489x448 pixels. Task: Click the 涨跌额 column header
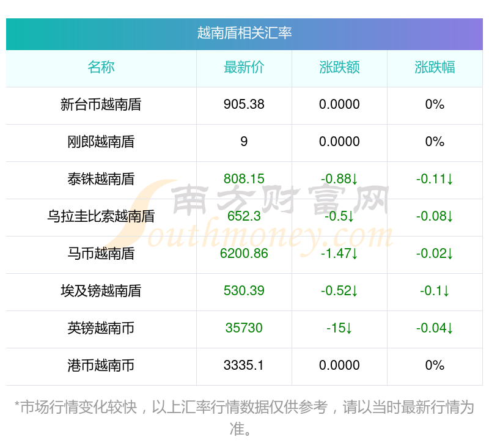(x=339, y=67)
